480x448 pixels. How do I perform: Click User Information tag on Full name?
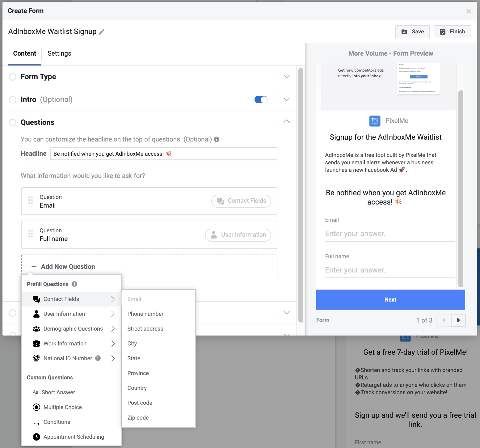point(238,235)
